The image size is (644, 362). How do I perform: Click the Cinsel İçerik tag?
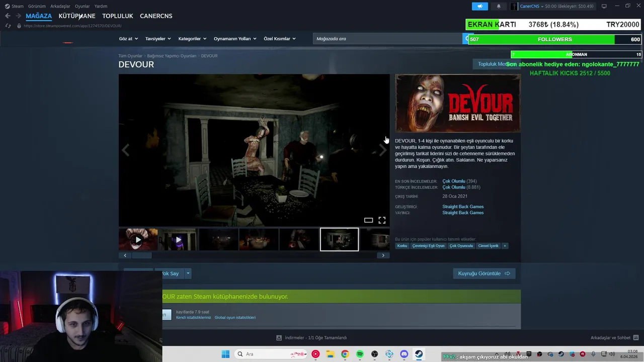coord(488,246)
